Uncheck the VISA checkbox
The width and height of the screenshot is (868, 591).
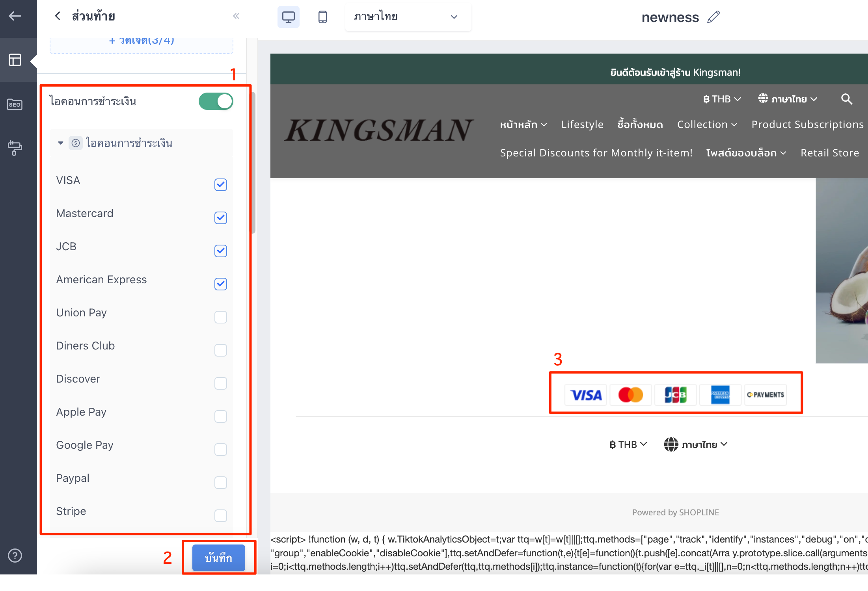coord(221,184)
